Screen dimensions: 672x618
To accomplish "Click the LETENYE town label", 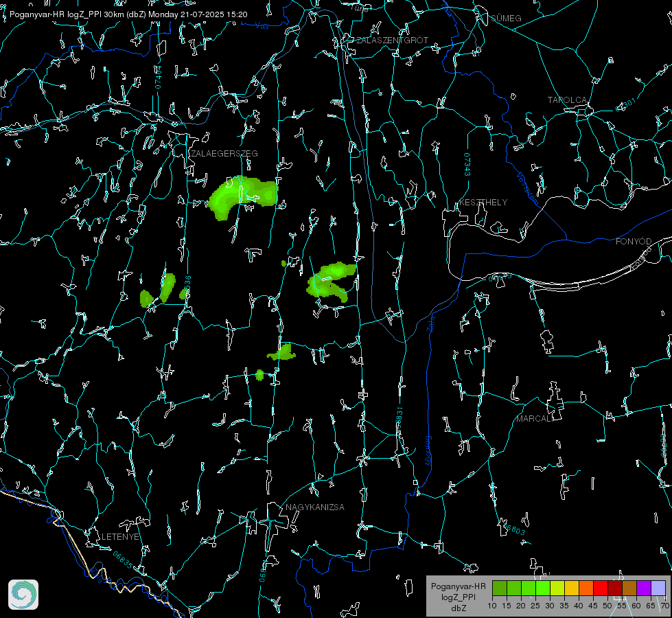I will pos(120,537).
